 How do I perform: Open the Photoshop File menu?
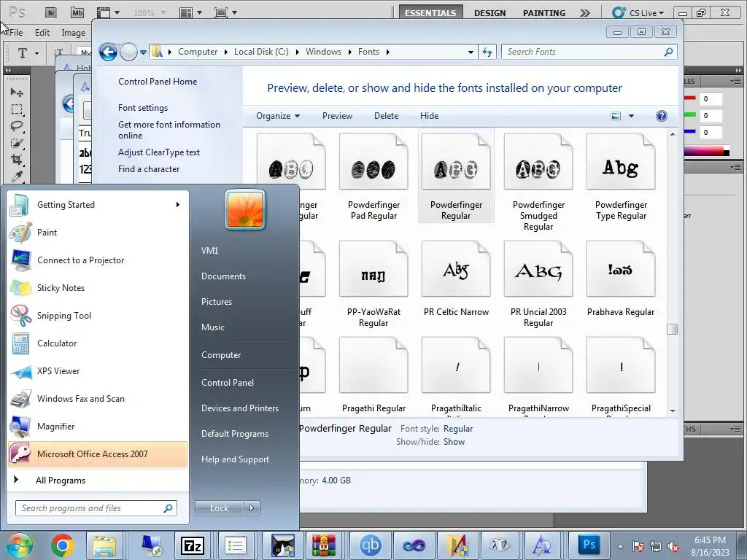[x=16, y=32]
